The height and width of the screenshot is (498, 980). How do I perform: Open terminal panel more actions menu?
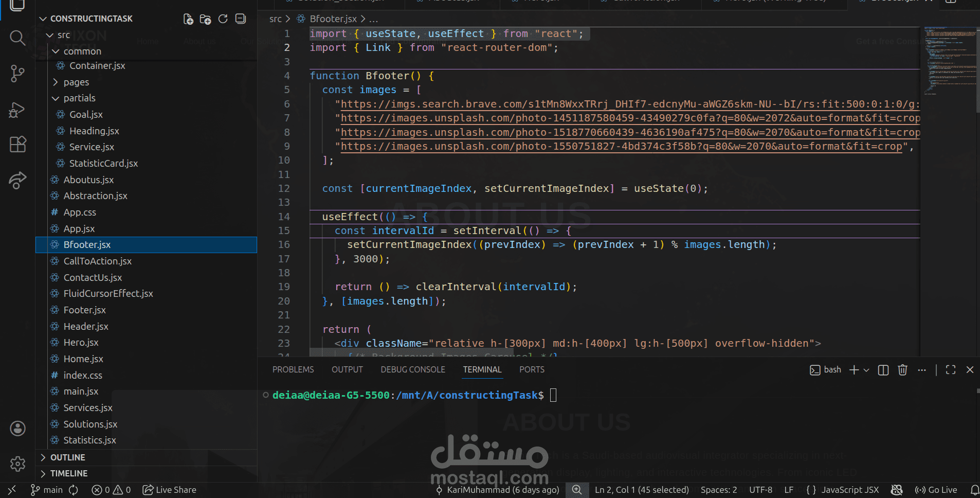[x=922, y=370]
